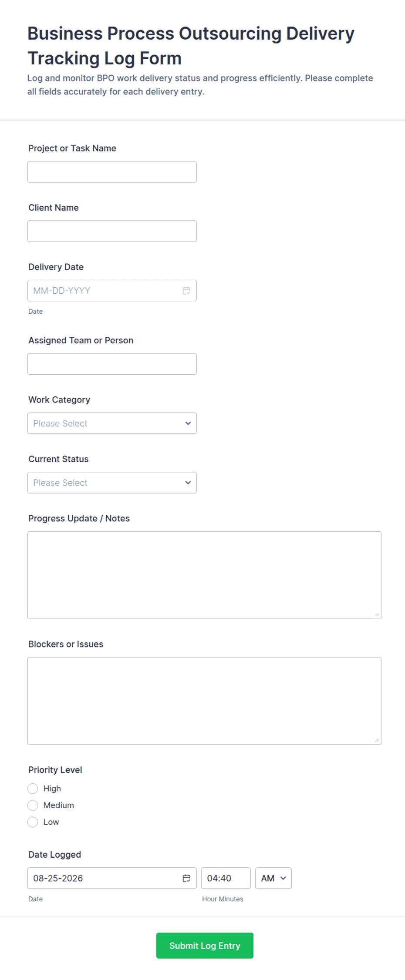The image size is (405, 980).
Task: Click into the Client Name field
Action: pyautogui.click(x=112, y=231)
